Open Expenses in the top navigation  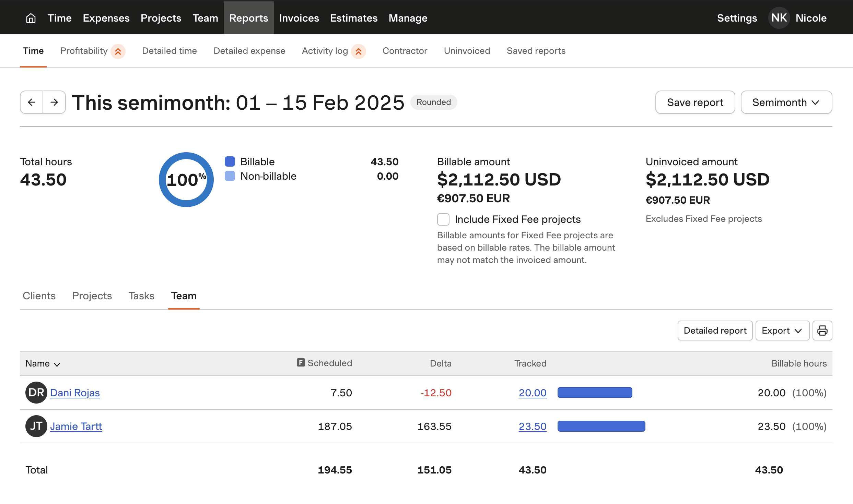pos(106,18)
